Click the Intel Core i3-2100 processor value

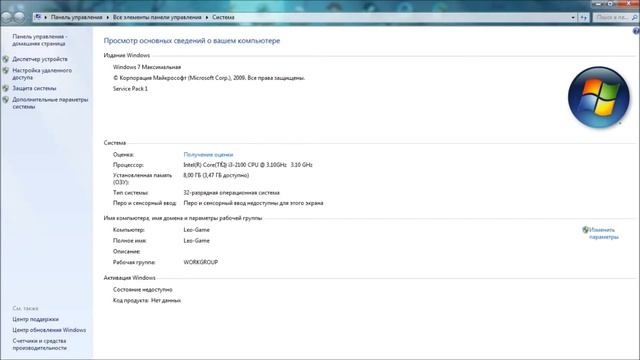click(248, 165)
